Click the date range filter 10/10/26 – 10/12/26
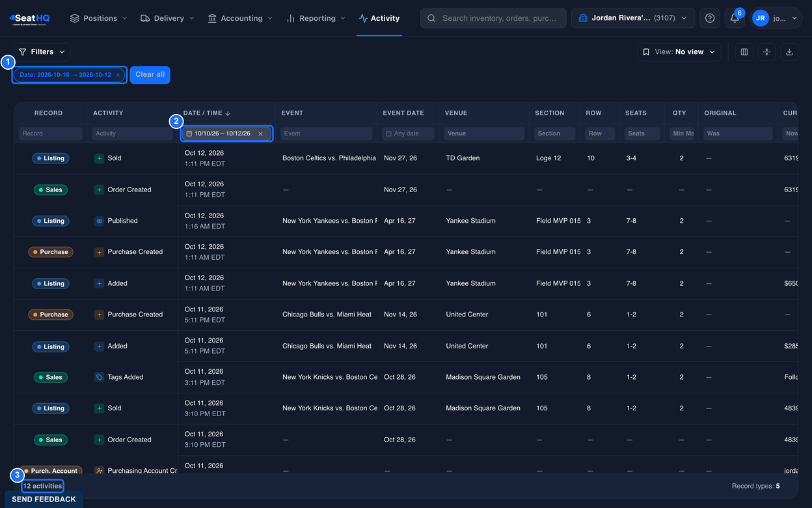The height and width of the screenshot is (508, 812). click(226, 134)
